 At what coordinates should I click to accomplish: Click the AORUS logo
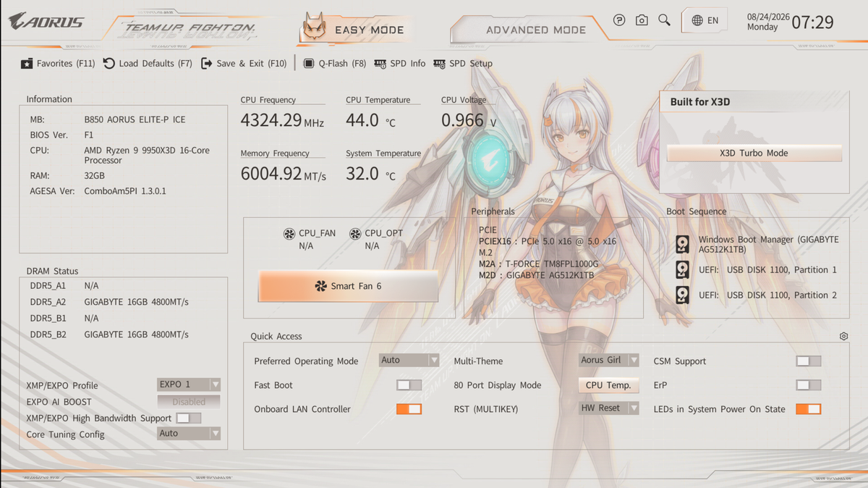point(46,22)
